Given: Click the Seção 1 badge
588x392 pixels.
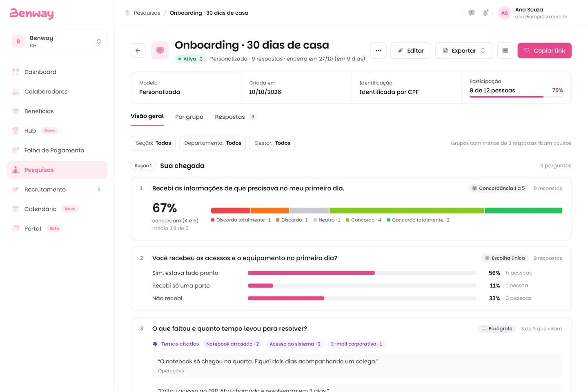Looking at the screenshot, I should coord(143,166).
